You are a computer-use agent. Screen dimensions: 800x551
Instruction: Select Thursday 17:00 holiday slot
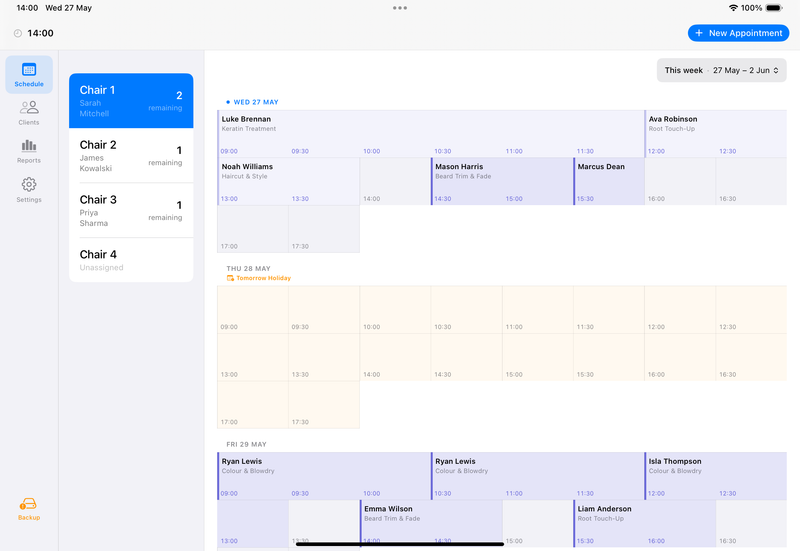tap(253, 405)
